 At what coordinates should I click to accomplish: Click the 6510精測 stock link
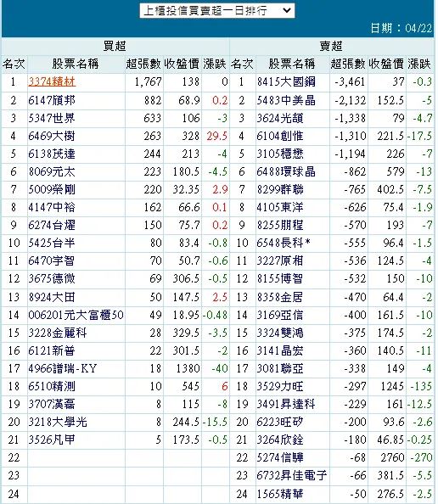tap(52, 386)
